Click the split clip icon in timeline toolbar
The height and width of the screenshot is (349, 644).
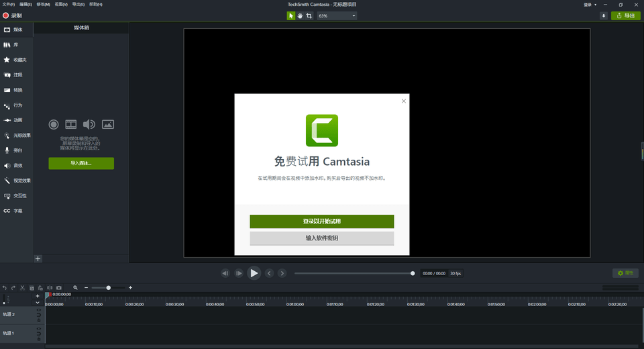point(49,287)
